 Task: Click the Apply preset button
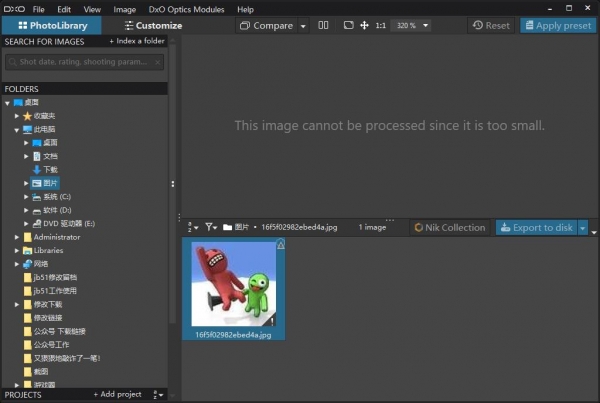coord(558,26)
